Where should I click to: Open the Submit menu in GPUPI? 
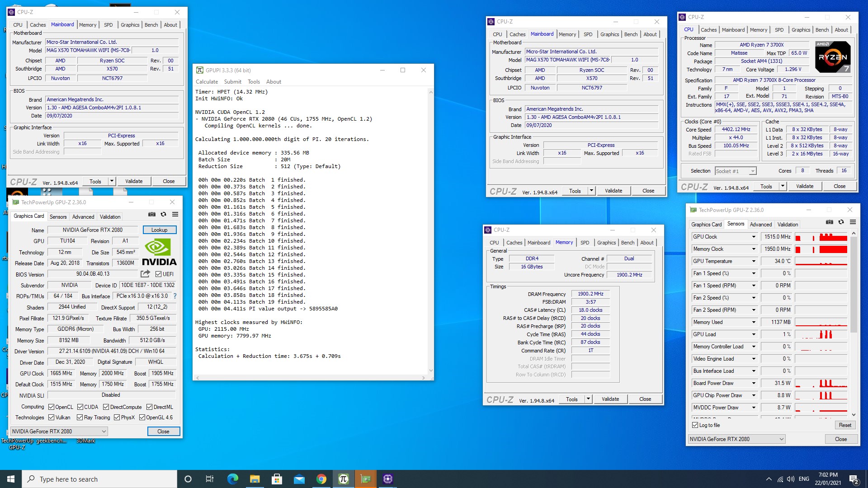[233, 82]
